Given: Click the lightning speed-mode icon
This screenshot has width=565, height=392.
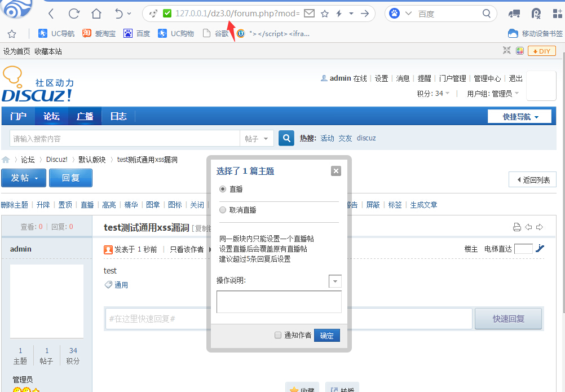Looking at the screenshot, I should pos(339,14).
